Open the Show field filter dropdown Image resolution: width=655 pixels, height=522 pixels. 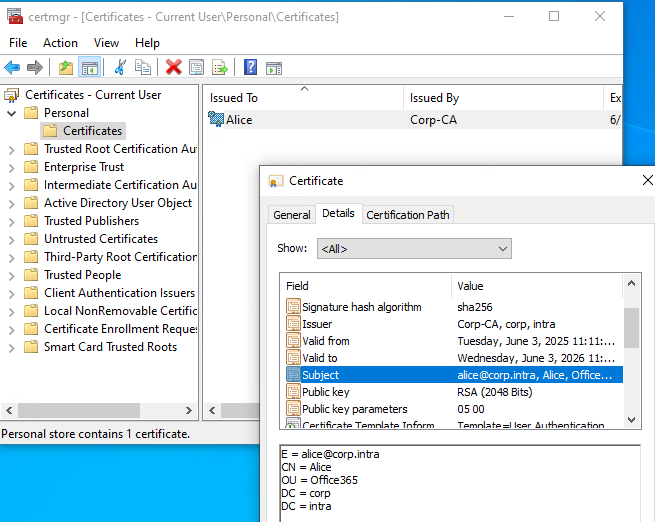pyautogui.click(x=413, y=249)
